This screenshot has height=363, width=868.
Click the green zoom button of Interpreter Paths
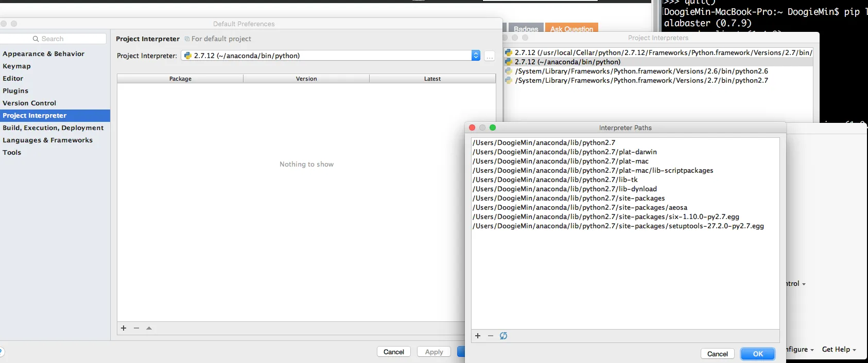coord(493,128)
